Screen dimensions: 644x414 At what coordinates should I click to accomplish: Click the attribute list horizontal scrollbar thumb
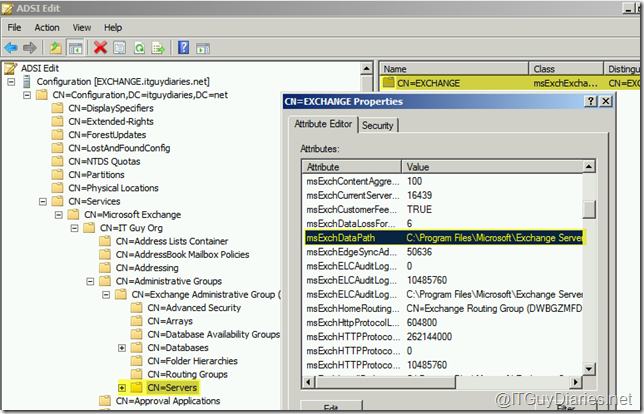pyautogui.click(x=386, y=382)
